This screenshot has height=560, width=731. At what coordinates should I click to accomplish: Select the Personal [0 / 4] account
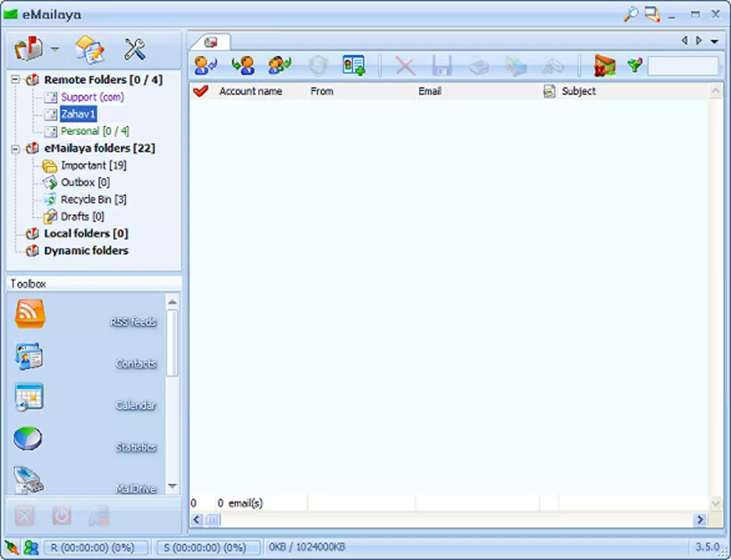click(95, 131)
